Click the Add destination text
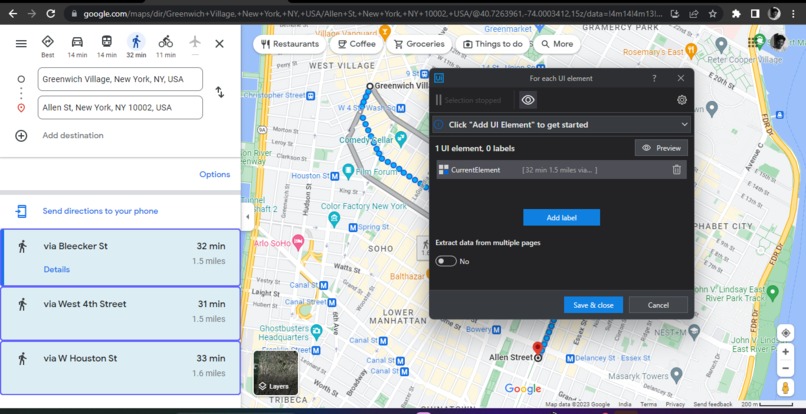Screen dimensions: 806x414 click(x=73, y=136)
